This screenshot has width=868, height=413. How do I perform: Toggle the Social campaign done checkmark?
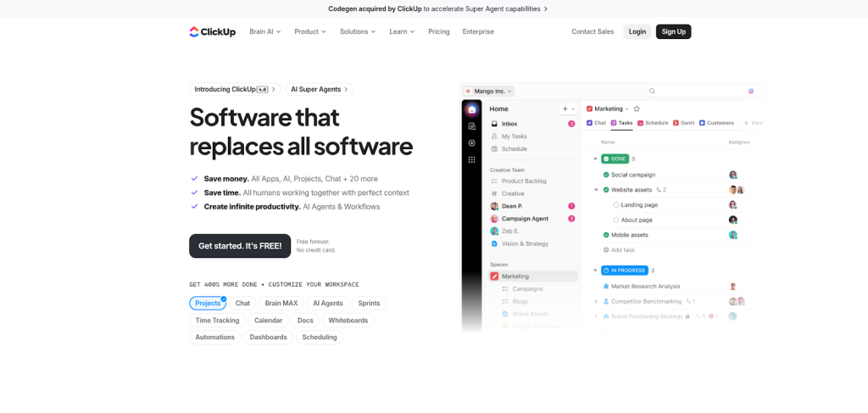point(606,175)
